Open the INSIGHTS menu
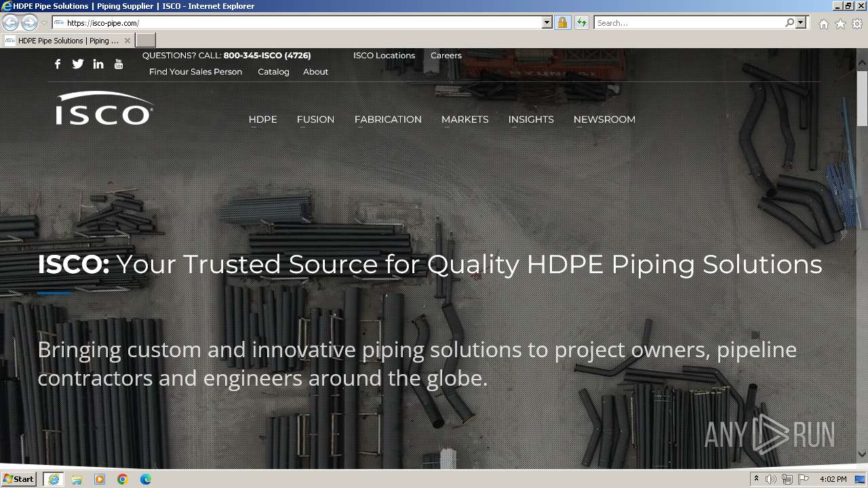This screenshot has width=868, height=488. tap(531, 119)
